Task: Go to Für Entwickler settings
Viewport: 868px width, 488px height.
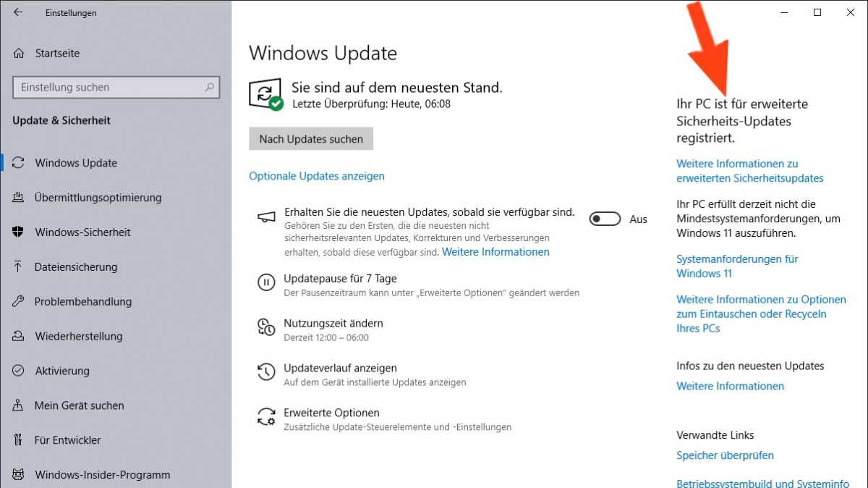Action: tap(67, 440)
